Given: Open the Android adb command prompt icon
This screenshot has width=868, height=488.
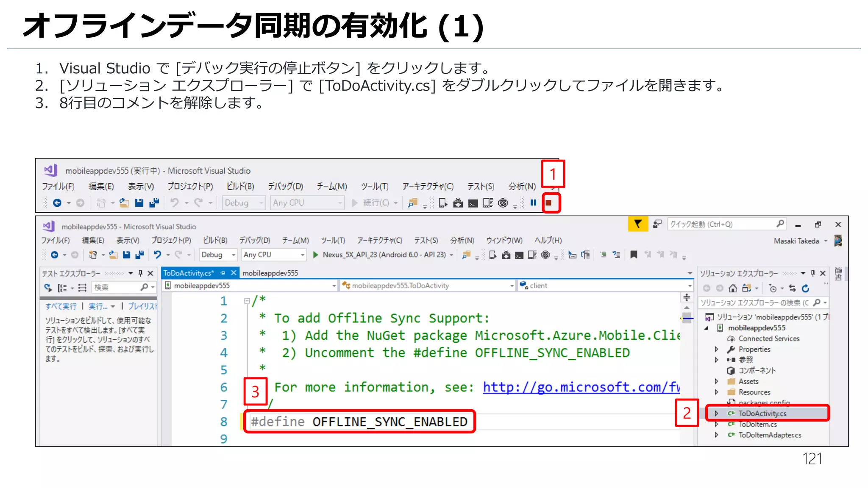Looking at the screenshot, I should tap(519, 255).
